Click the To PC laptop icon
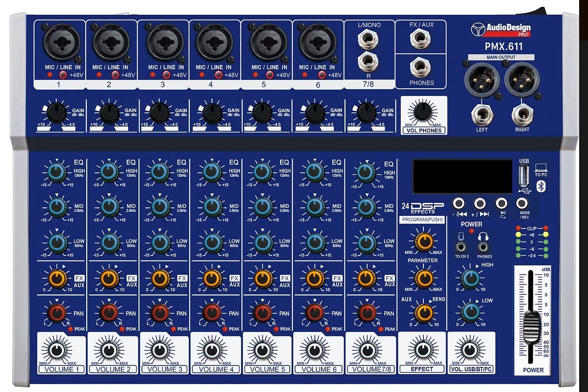This screenshot has height=392, width=588. [541, 167]
